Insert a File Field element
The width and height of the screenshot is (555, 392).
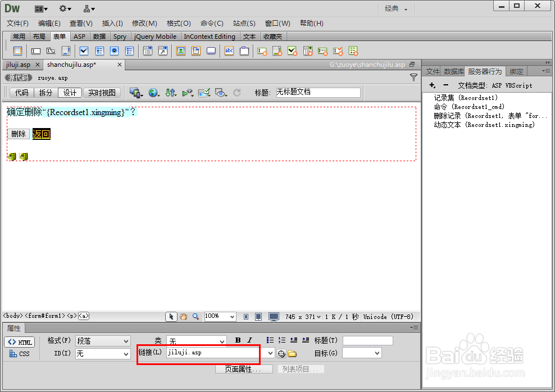click(196, 51)
